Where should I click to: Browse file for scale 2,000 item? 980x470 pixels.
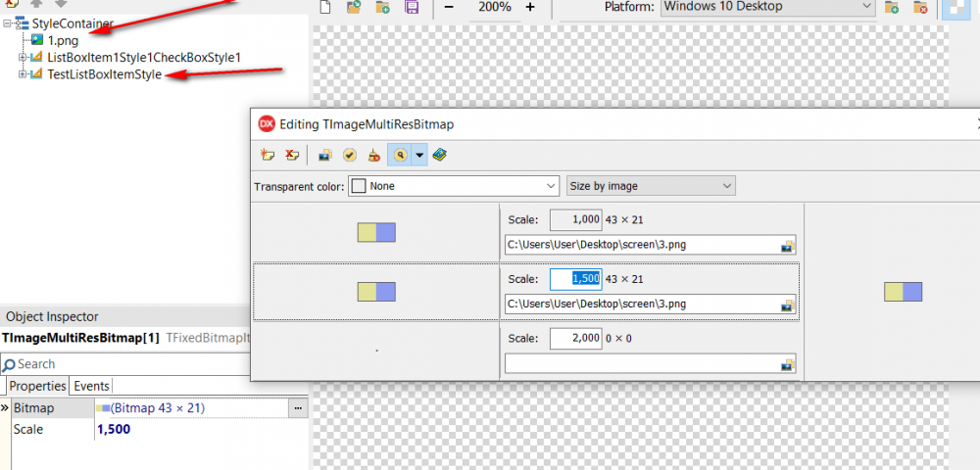pos(787,364)
